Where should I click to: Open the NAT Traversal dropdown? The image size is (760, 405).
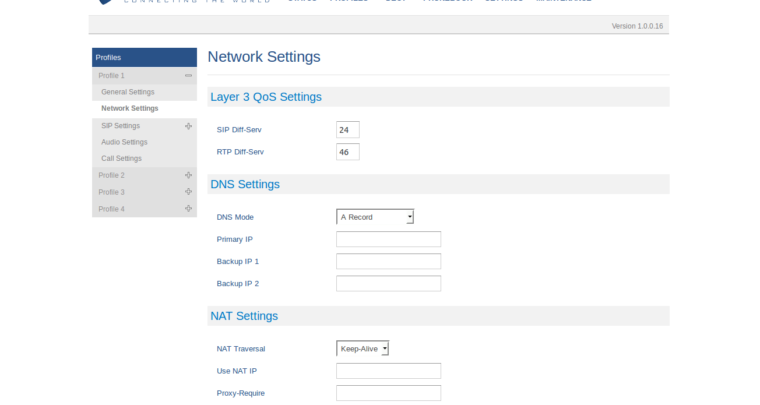(362, 349)
